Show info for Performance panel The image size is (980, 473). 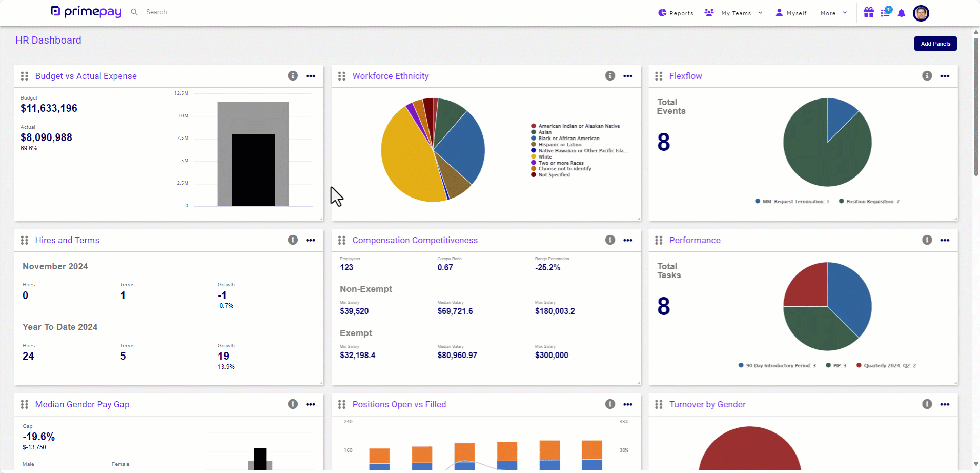click(927, 240)
